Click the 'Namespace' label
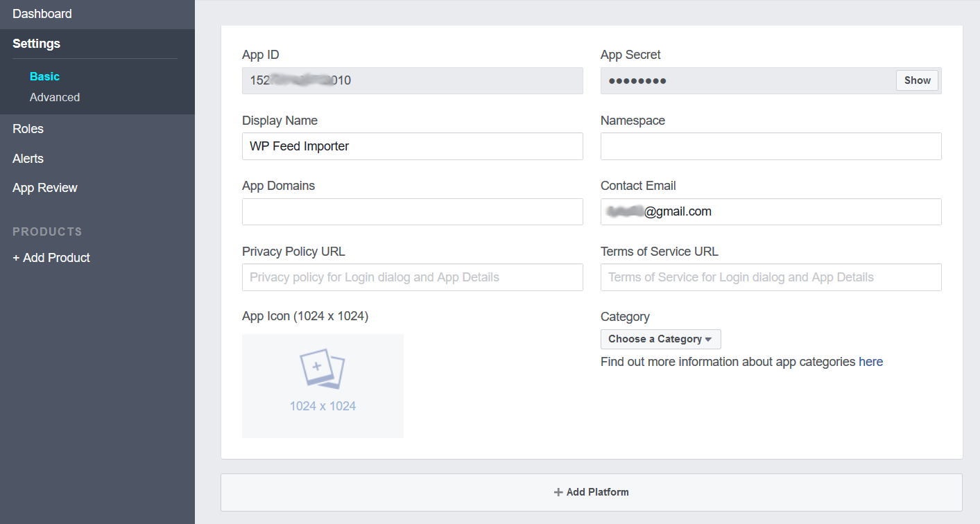 633,121
